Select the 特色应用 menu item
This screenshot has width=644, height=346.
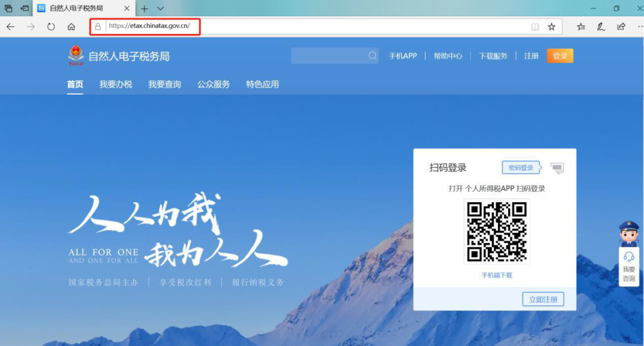[x=262, y=84]
